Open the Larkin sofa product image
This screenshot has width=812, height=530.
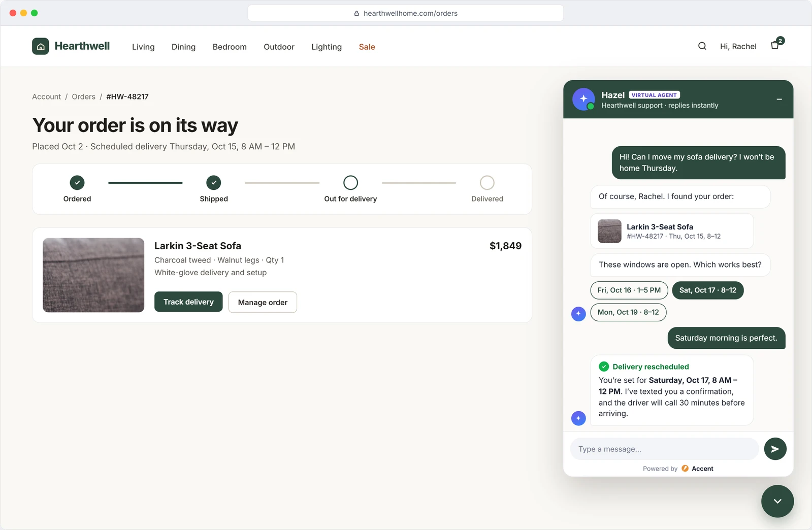click(x=93, y=275)
